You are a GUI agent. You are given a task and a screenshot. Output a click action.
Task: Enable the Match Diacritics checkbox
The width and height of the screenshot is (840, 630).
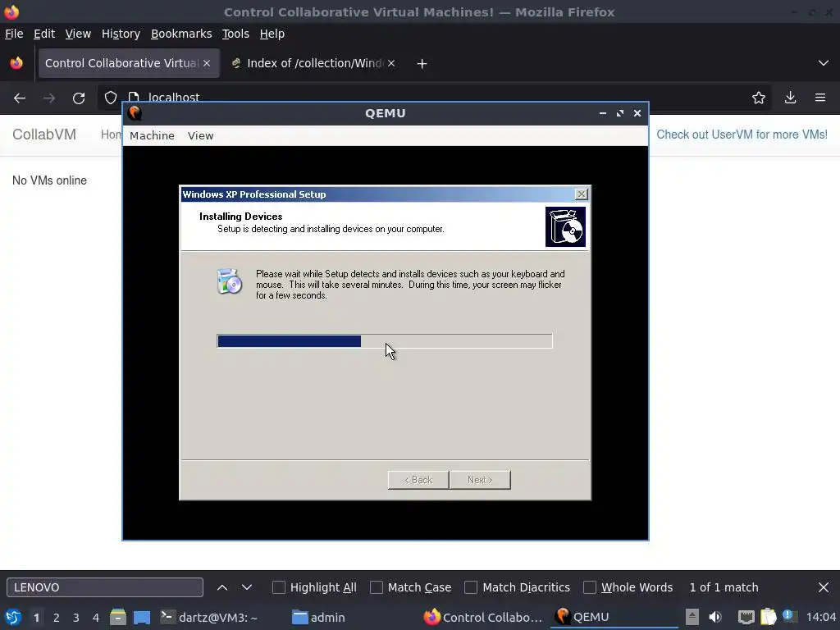[x=470, y=587]
